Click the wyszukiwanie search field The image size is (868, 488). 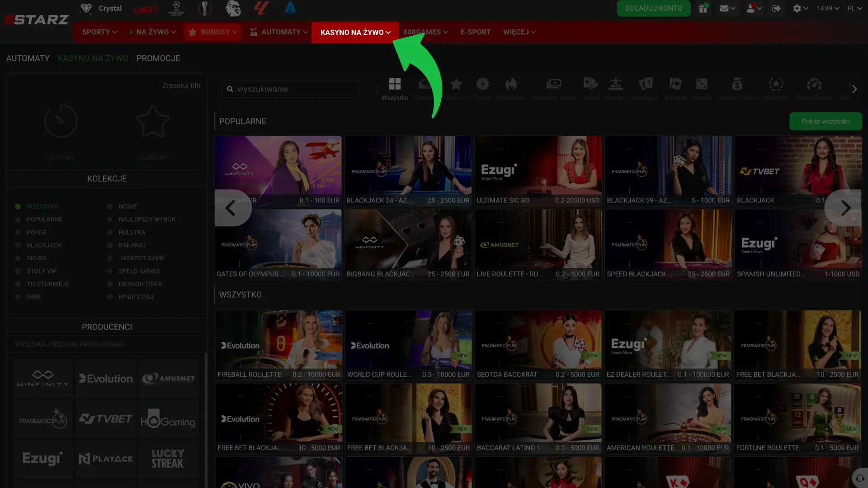tap(291, 89)
